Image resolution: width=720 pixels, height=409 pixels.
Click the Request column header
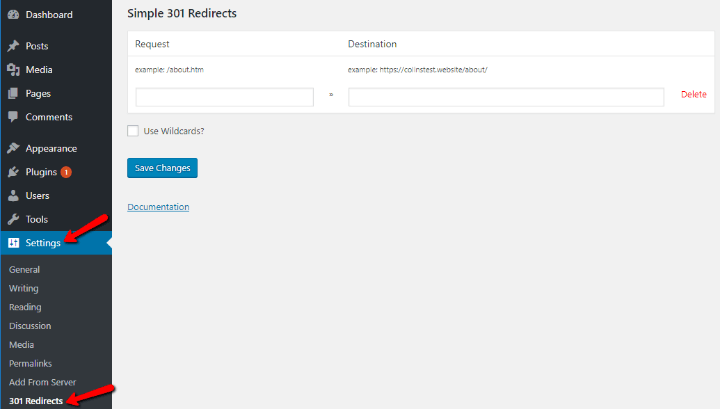[152, 44]
